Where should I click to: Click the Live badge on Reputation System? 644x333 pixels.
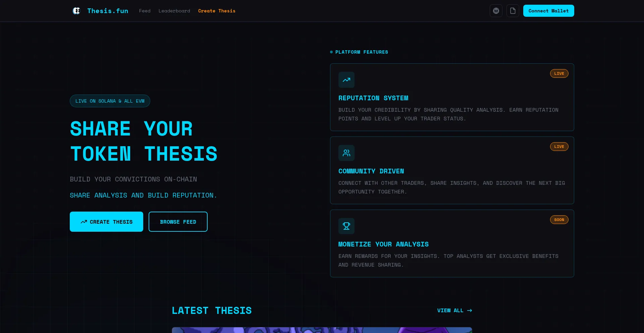(559, 73)
